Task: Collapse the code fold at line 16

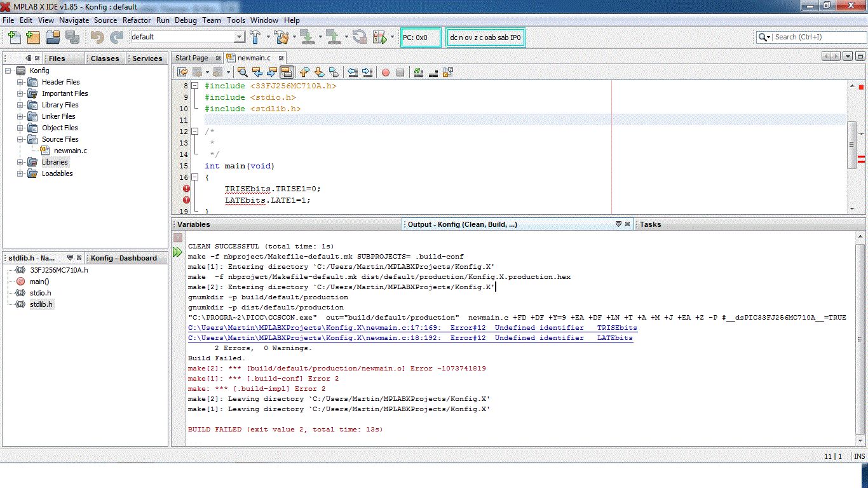Action: (x=195, y=177)
